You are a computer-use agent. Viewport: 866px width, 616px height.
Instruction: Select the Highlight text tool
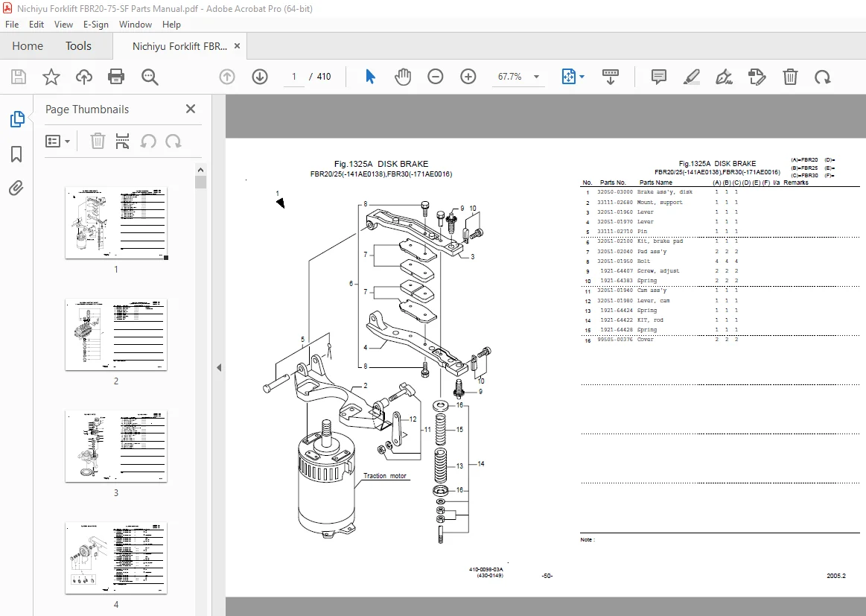pyautogui.click(x=692, y=77)
